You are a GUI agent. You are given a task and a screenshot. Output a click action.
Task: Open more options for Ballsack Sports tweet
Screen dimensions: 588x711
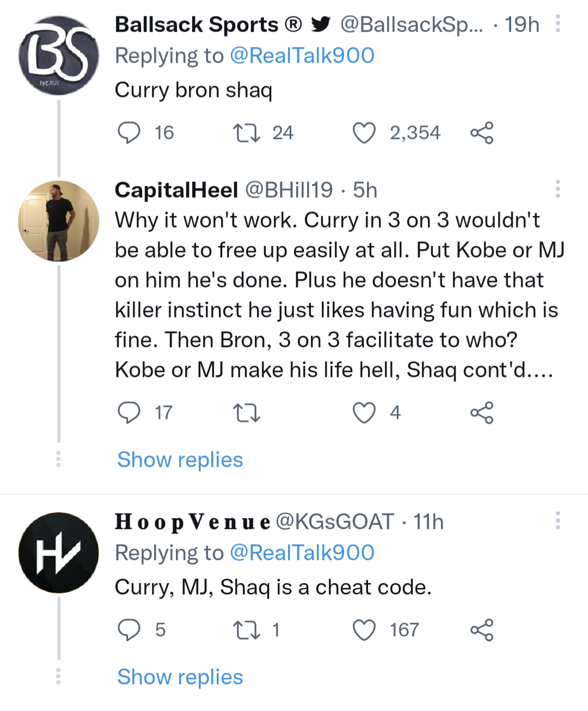(x=558, y=24)
